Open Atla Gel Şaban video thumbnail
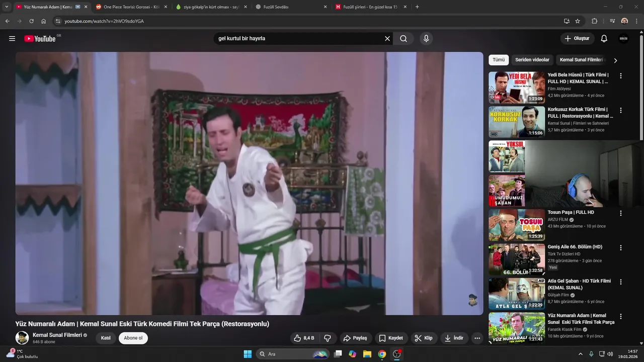Screen dimensions: 644x362 pyautogui.click(x=517, y=294)
